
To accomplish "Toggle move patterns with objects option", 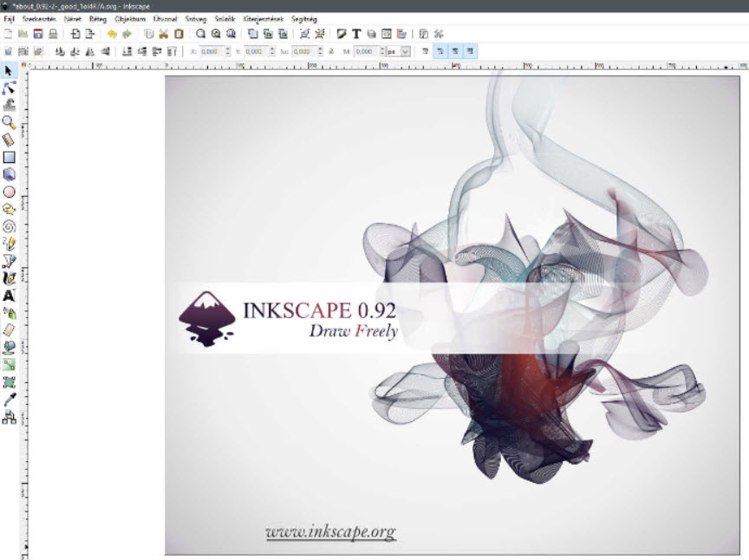I will pyautogui.click(x=470, y=51).
